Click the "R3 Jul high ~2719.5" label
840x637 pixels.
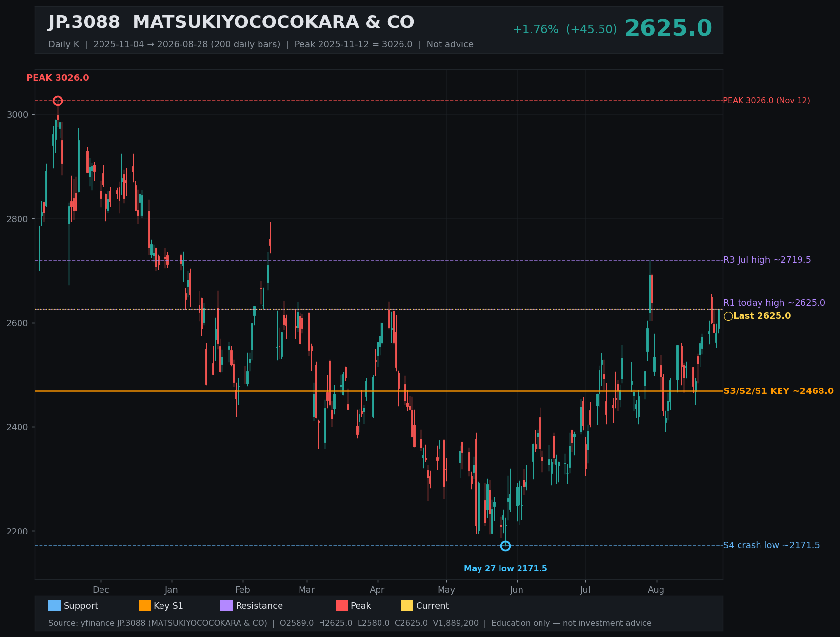tap(767, 260)
